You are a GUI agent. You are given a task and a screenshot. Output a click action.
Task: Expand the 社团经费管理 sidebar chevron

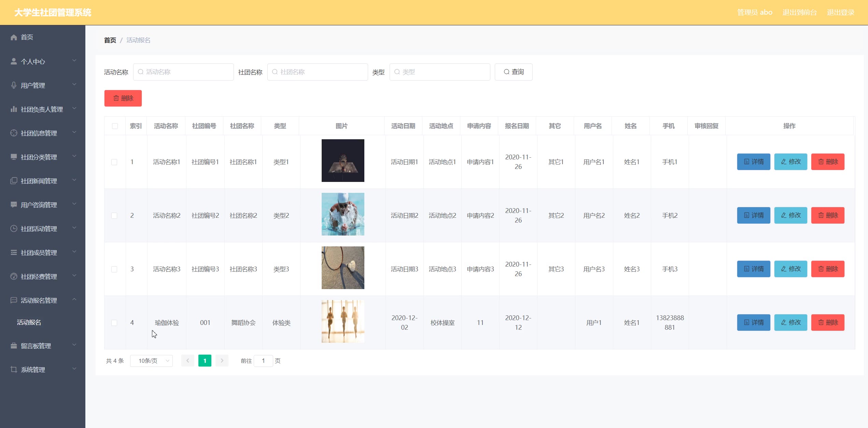[74, 276]
